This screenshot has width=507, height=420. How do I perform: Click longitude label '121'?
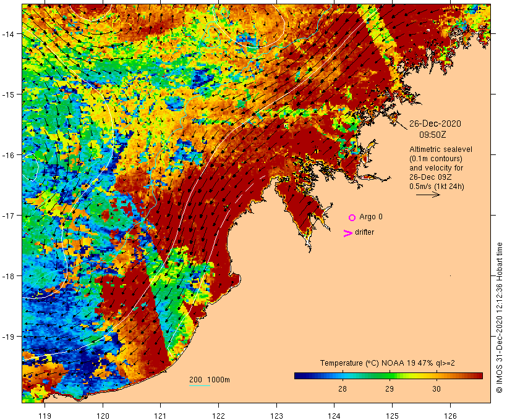160,416
